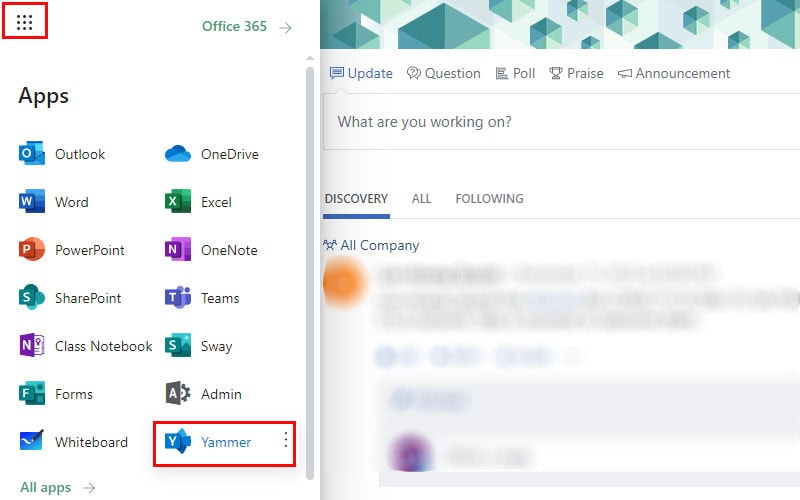Click the Outlook label text
This screenshot has width=800, height=500.
click(80, 154)
